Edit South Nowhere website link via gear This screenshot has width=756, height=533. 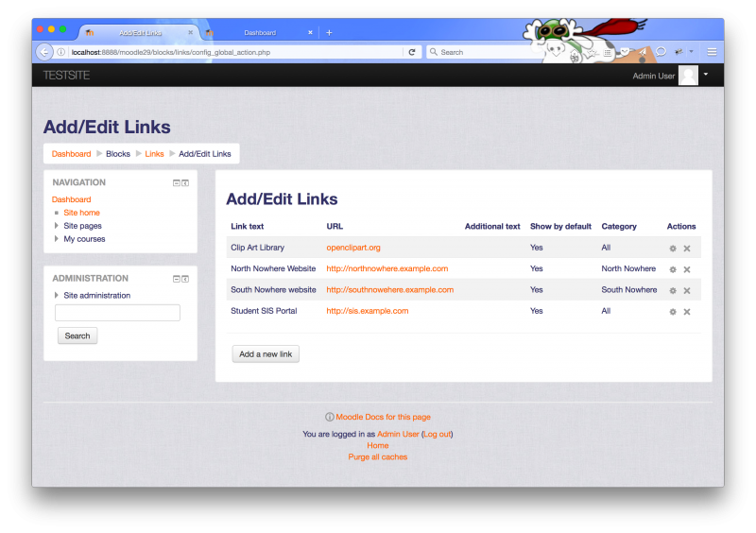tap(673, 291)
